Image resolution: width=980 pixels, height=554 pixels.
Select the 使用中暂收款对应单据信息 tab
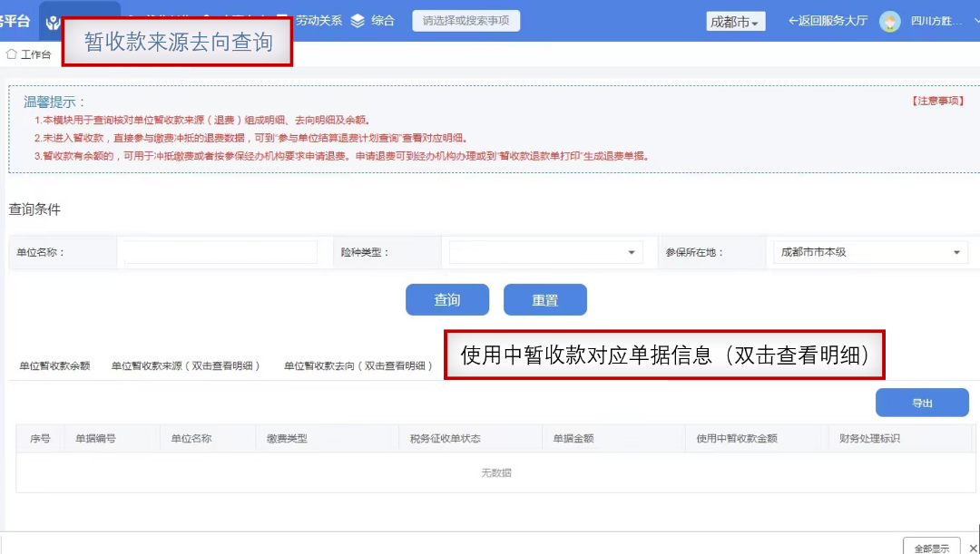(x=667, y=356)
